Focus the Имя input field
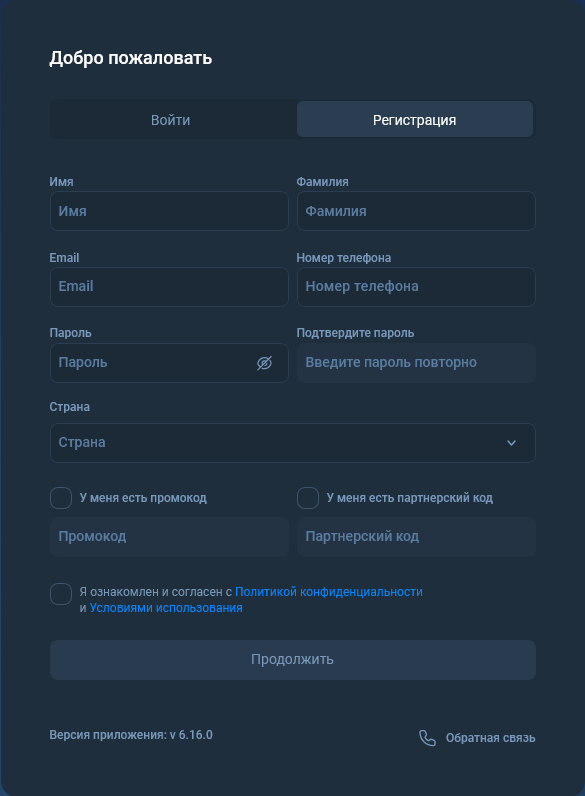Image resolution: width=585 pixels, height=796 pixels. point(169,211)
